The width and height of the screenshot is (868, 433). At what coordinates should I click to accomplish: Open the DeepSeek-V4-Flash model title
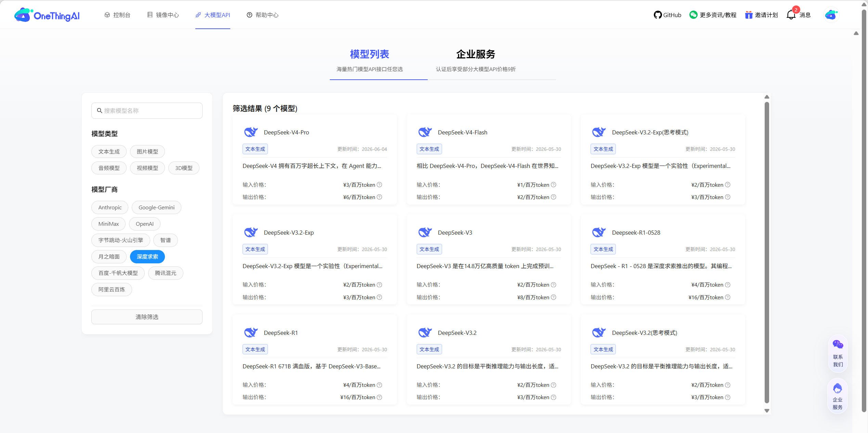pos(463,132)
